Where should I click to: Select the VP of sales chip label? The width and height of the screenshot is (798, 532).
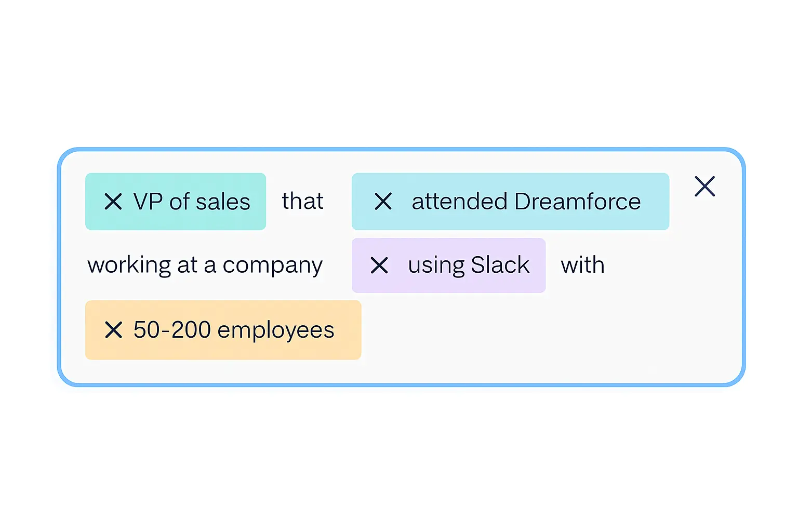(192, 202)
